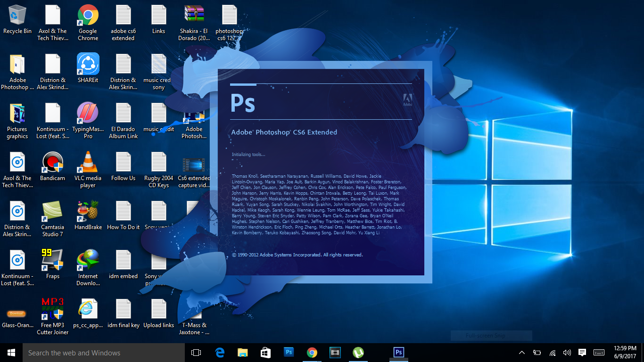Select the idm embed text file
This screenshot has height=362, width=644.
124,264
